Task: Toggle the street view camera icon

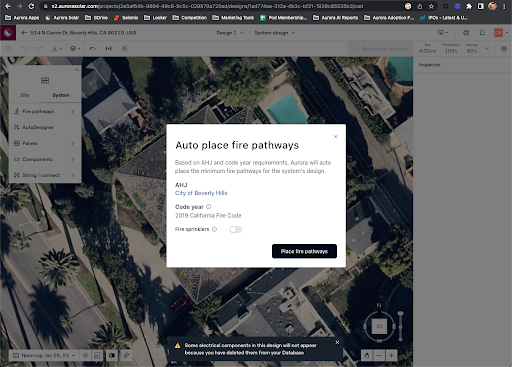Action: coord(112,355)
